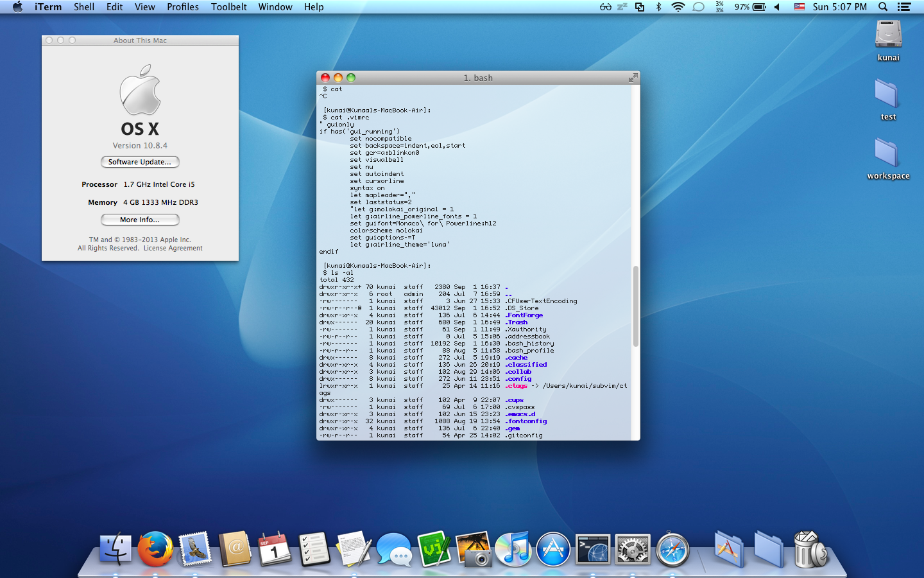
Task: Open the iTerm application menu
Action: tap(48, 7)
